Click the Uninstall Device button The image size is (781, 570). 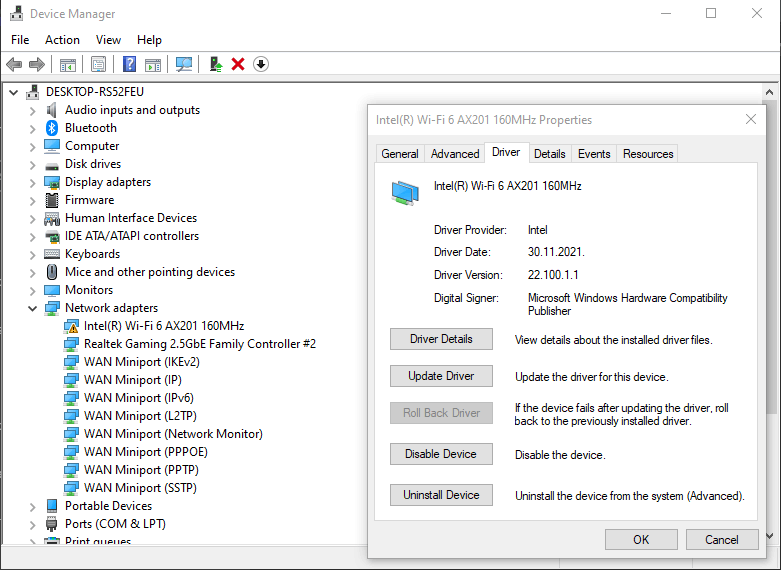(x=441, y=495)
